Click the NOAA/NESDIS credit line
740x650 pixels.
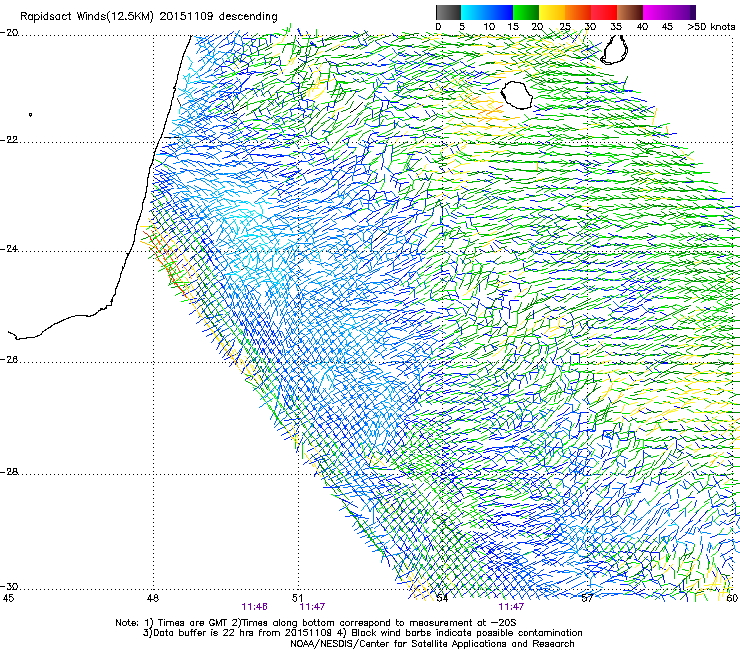432,643
